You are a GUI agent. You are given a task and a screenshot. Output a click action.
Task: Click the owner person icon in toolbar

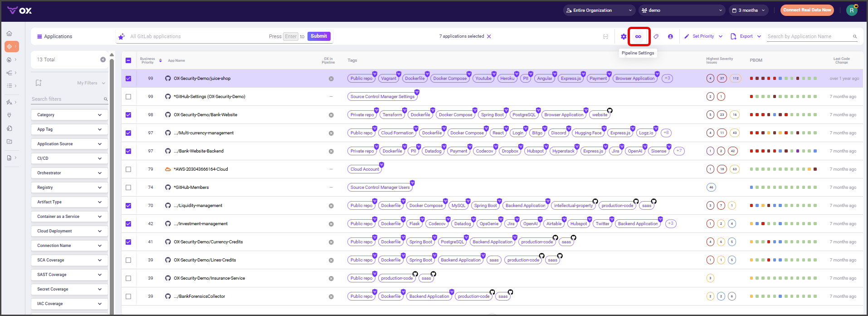click(670, 36)
